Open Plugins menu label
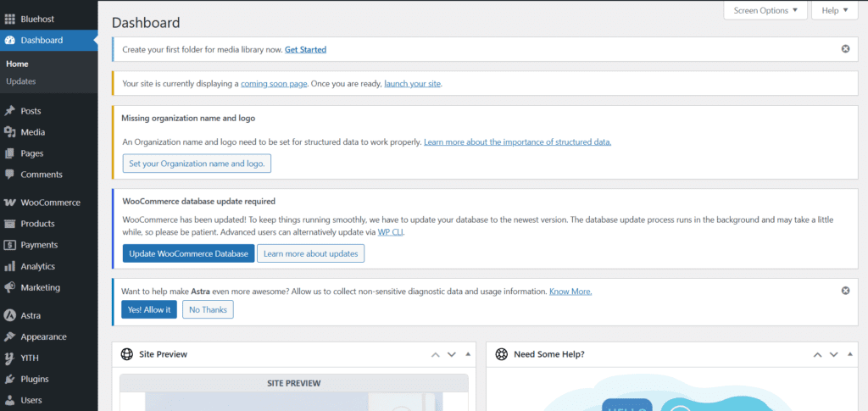The height and width of the screenshot is (411, 868). [x=35, y=380]
